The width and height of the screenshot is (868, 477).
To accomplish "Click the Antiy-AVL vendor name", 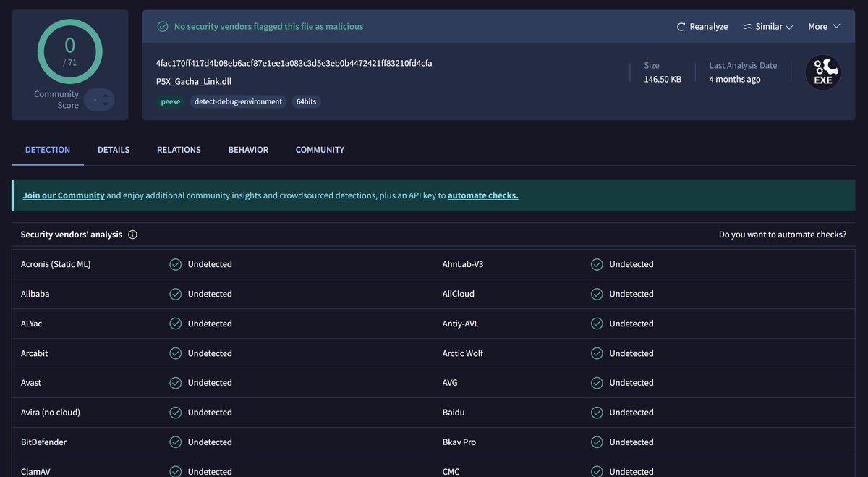I will [x=461, y=324].
